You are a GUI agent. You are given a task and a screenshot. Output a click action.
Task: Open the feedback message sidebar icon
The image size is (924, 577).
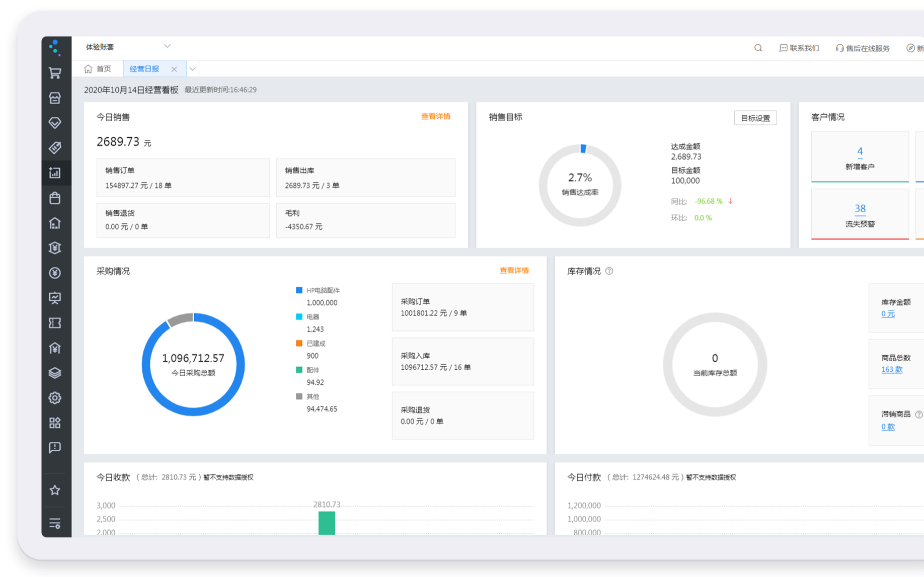pos(55,448)
